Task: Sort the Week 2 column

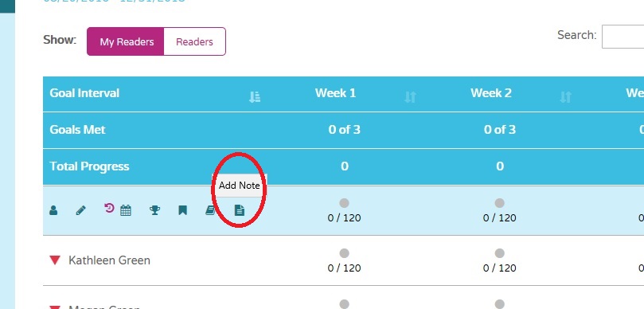Action: click(565, 97)
